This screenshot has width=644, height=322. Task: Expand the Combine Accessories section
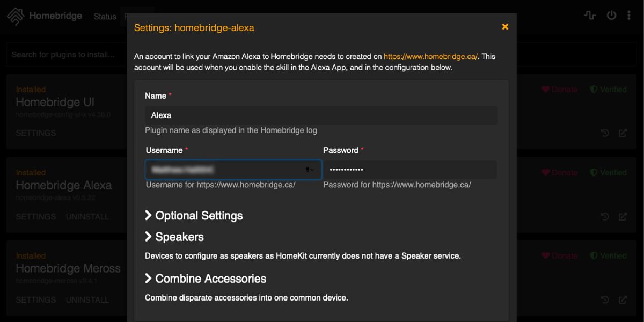pyautogui.click(x=206, y=279)
